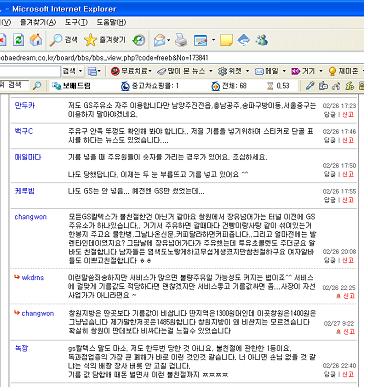The image size is (368, 391).
Task: Click the 중고차쇼핑몰: 1 text
Action: [x=155, y=86]
